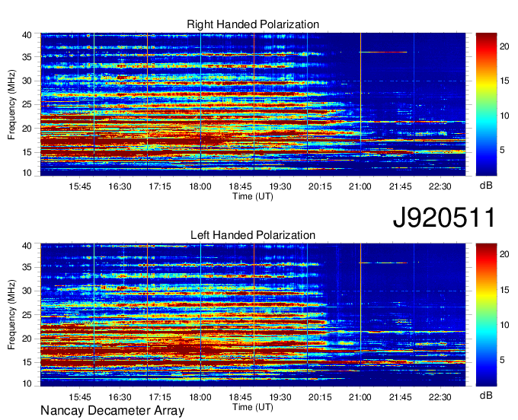The height and width of the screenshot is (420, 518).
Task: Click the 22:30 tick label on top plot
Action: click(x=440, y=186)
